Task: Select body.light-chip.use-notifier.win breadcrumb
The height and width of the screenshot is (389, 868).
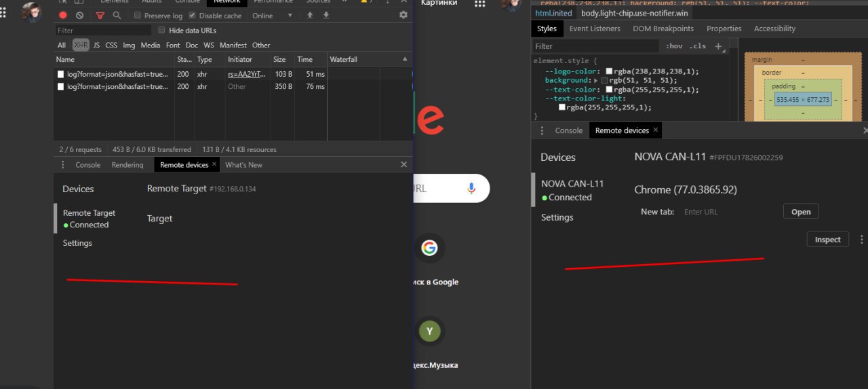Action: tap(635, 13)
